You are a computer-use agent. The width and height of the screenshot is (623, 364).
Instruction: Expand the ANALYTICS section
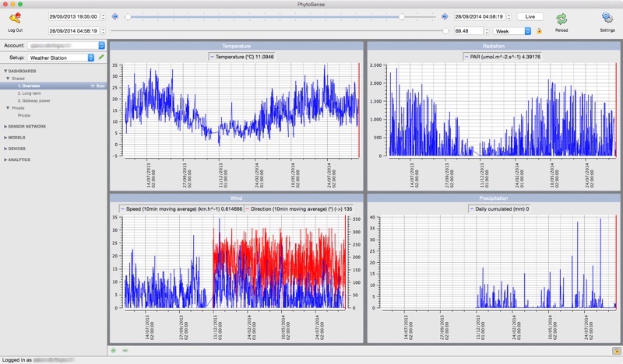(5, 159)
